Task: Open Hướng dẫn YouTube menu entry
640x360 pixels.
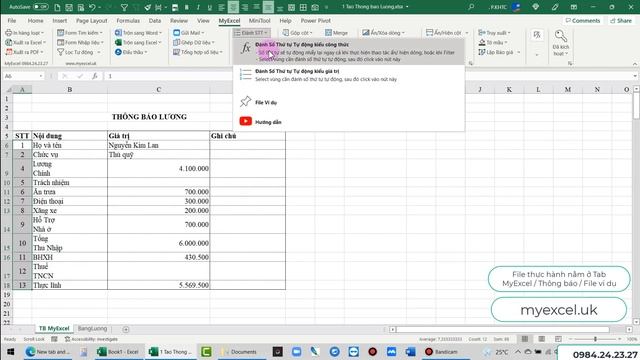Action: [349, 122]
